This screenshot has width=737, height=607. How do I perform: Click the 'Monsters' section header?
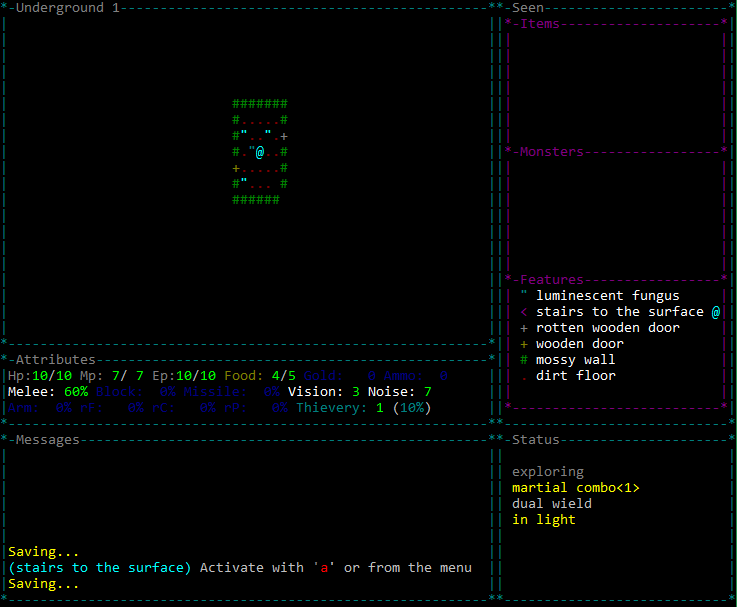point(552,152)
